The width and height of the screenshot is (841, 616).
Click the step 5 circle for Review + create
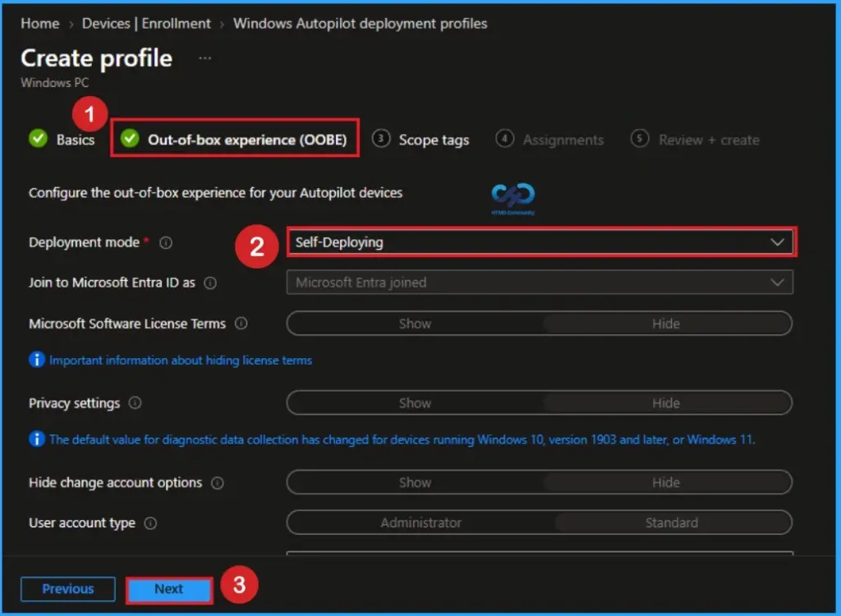(639, 139)
